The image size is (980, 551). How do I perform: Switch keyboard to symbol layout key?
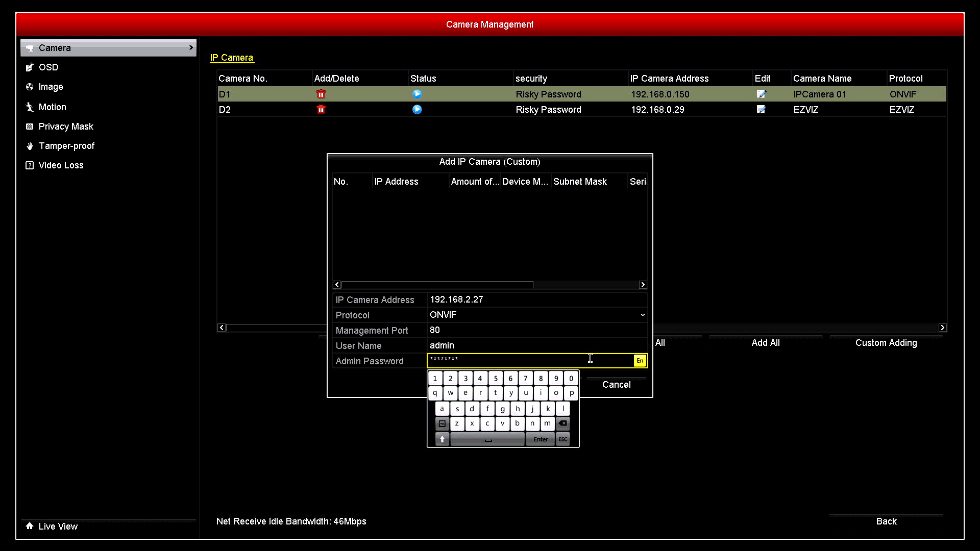[x=442, y=423]
